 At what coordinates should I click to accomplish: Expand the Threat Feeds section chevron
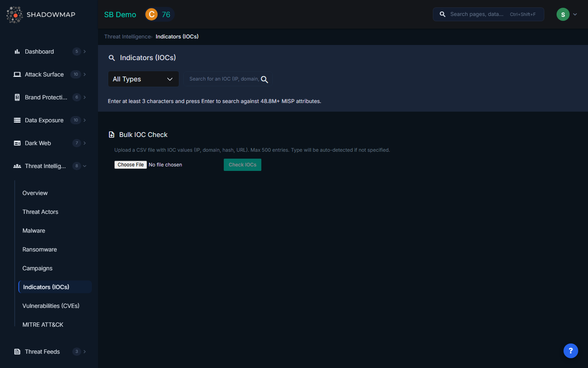(85, 352)
